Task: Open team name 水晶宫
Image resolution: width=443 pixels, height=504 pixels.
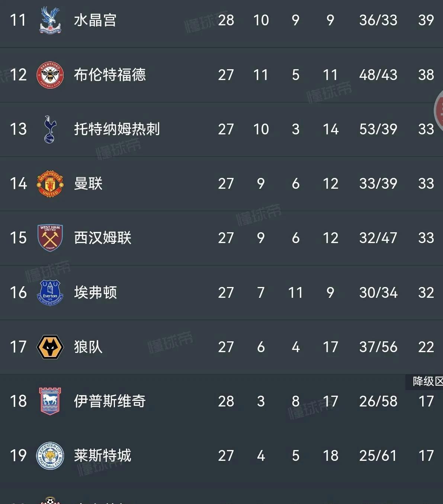Action: click(95, 20)
